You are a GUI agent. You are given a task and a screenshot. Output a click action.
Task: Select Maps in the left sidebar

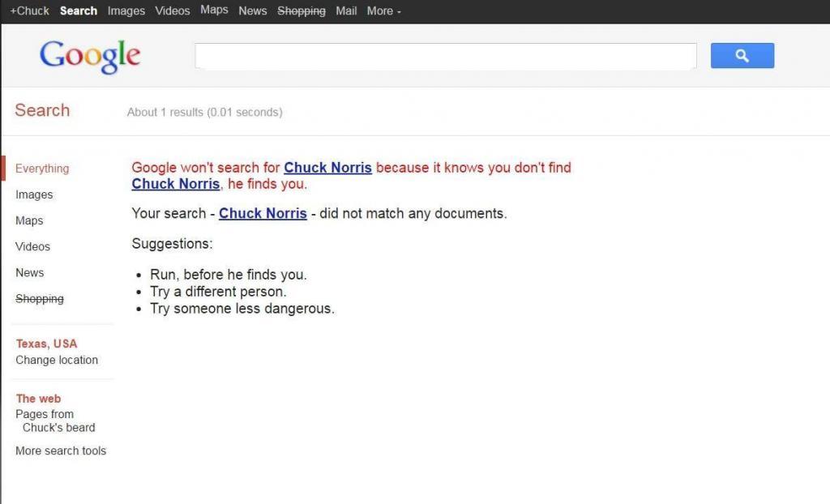coord(29,220)
